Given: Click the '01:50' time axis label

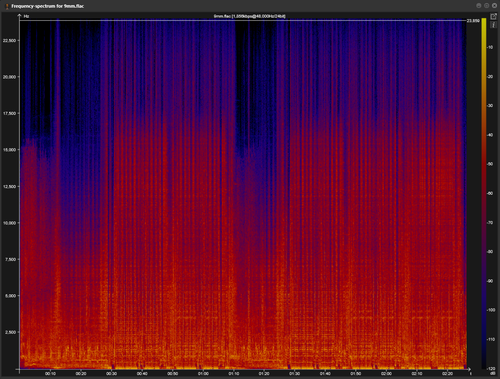Looking at the screenshot, I should click(x=356, y=374).
